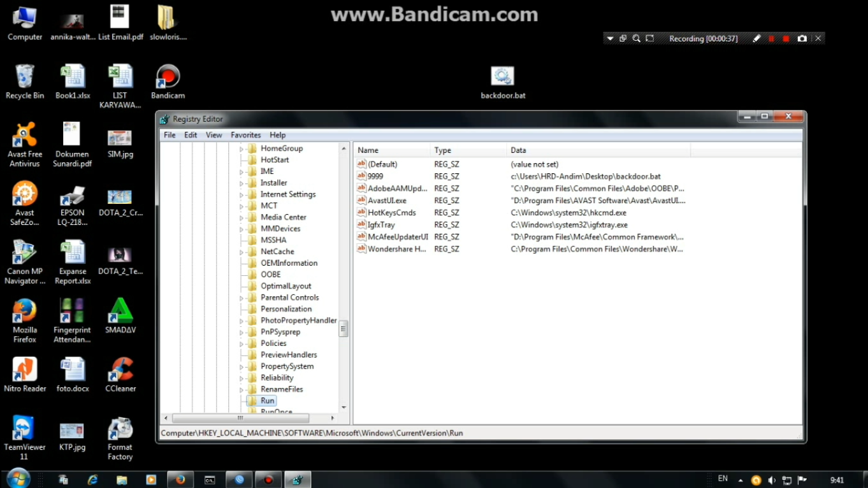Viewport: 868px width, 488px height.
Task: Select Mozilla Firefox desktop icon
Action: click(x=25, y=320)
